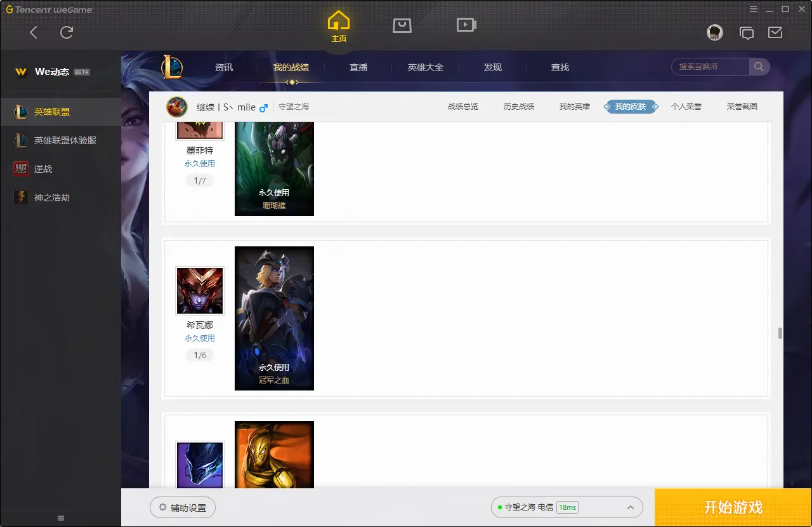The image size is (812, 527).
Task: Click the League of Legends logo in banner
Action: pyautogui.click(x=171, y=67)
